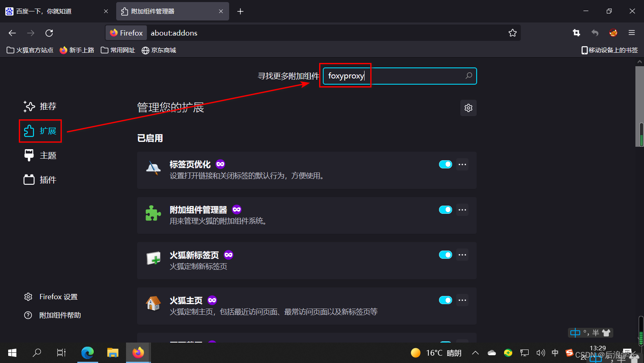Click the house icon of 火狐主页

click(153, 303)
